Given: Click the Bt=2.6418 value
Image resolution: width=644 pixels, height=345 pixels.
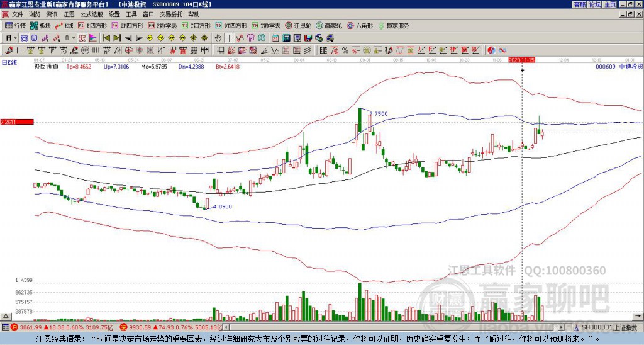Looking at the screenshot, I should (x=227, y=67).
